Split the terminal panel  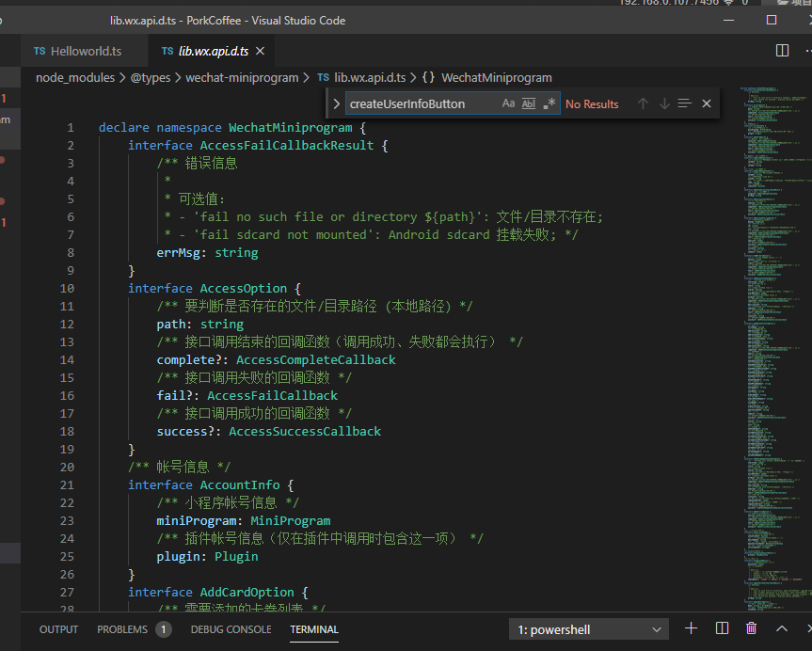point(722,628)
